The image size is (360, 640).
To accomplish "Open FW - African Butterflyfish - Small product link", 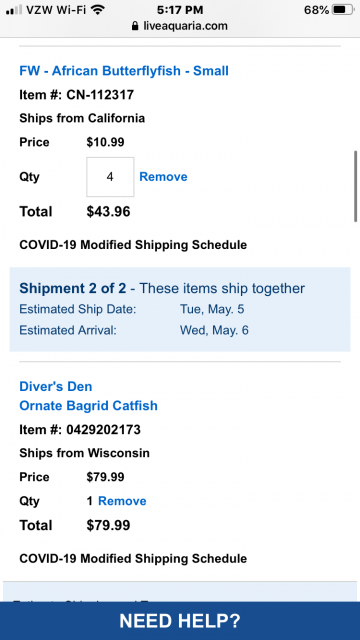I will (124, 71).
